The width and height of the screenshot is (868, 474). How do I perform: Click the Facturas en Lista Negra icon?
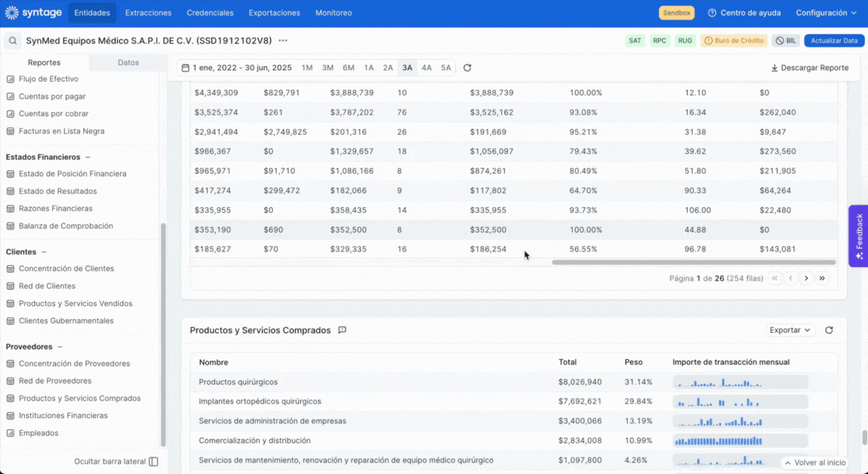10,131
